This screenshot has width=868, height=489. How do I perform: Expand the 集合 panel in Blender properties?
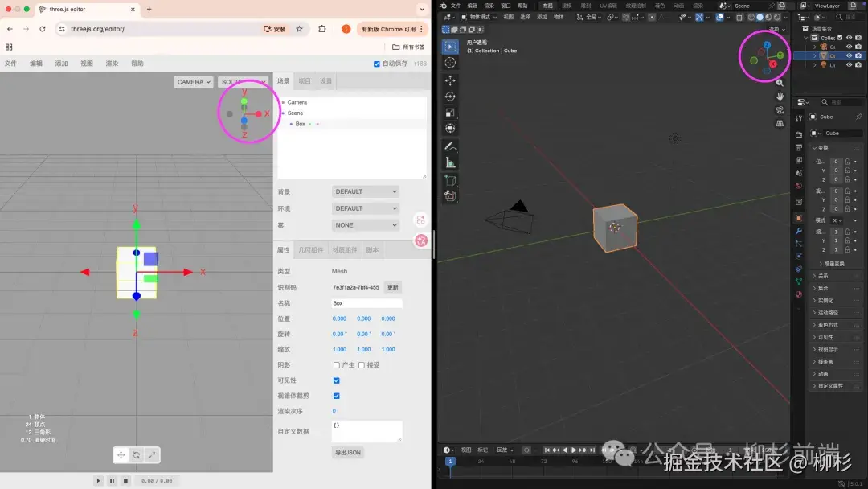click(837, 288)
